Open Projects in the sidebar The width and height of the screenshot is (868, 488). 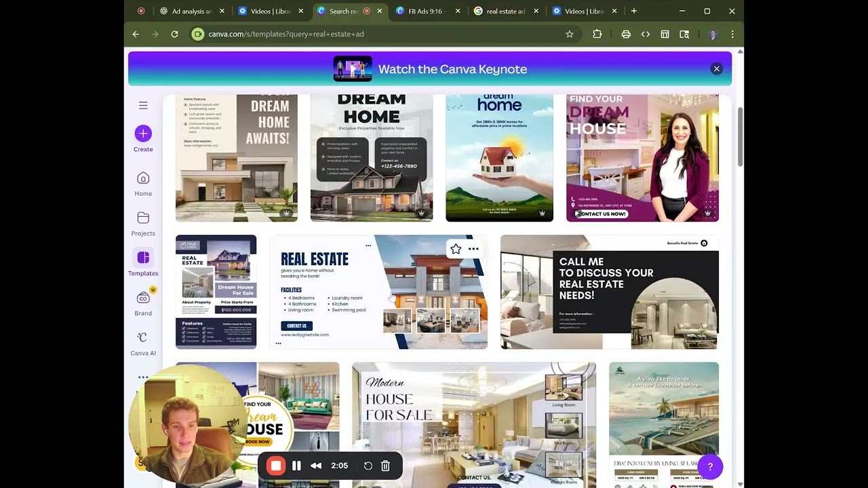143,224
